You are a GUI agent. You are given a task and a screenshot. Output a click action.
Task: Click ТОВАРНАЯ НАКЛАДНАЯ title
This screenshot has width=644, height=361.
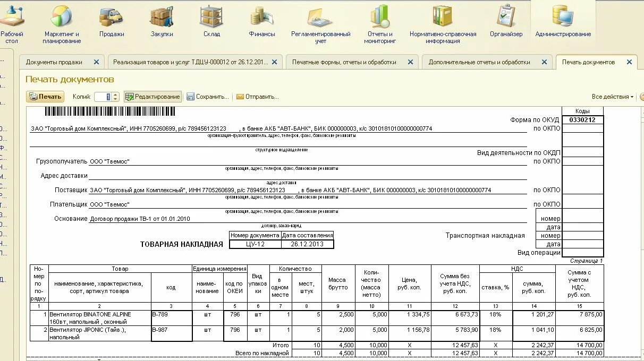(x=182, y=244)
